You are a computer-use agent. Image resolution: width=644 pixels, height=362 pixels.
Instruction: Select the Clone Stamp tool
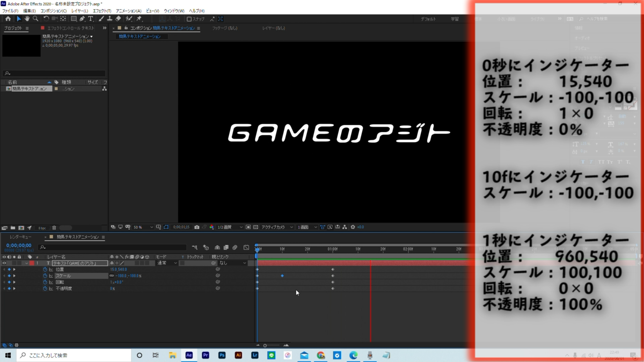109,19
